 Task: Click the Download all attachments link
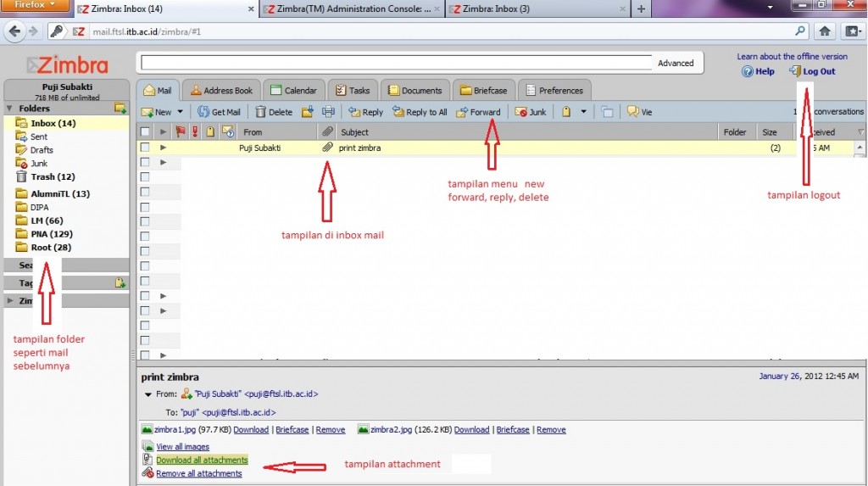(x=202, y=461)
